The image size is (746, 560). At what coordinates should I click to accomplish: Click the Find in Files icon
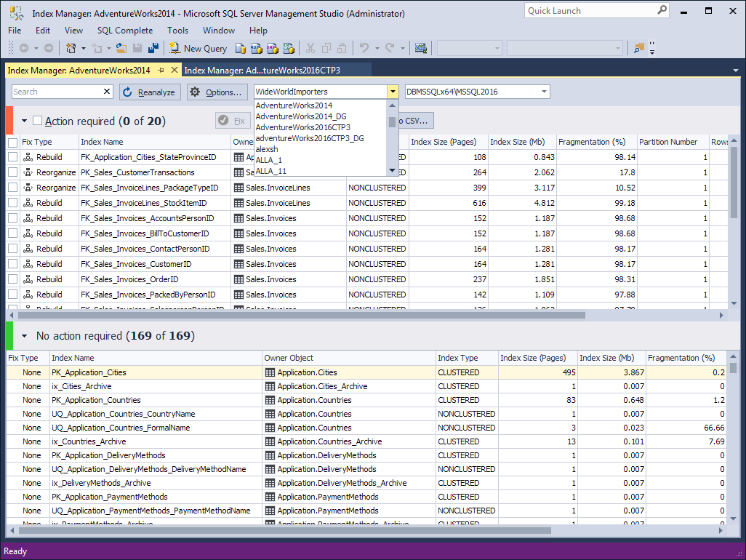point(639,48)
